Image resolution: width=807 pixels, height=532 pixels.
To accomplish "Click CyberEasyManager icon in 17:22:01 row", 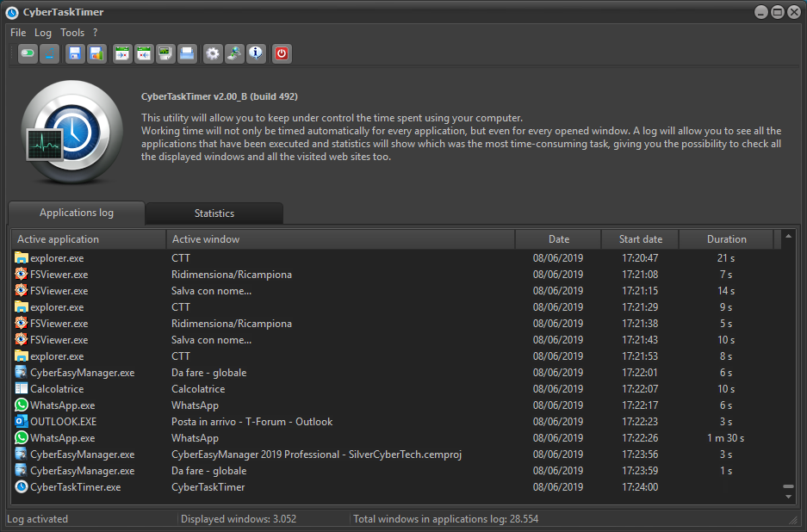I will click(x=22, y=372).
